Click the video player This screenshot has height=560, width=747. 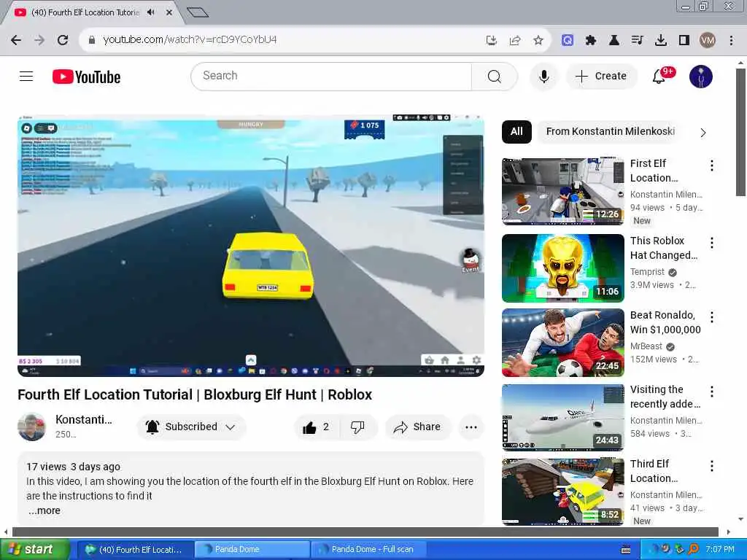(251, 245)
